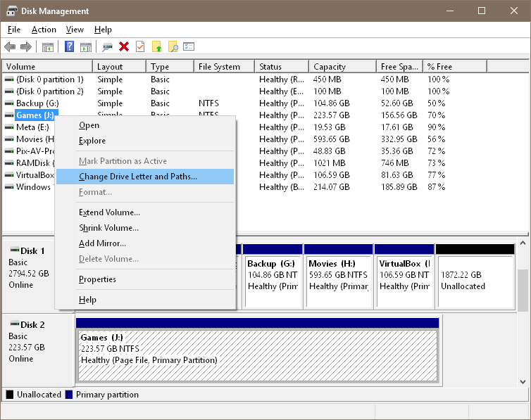Click the Show/Hide Console Tree icon
Screen dimensions: 531x420
[48, 46]
